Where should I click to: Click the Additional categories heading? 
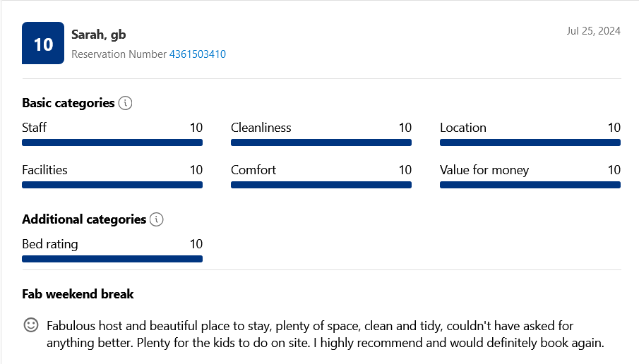tap(84, 219)
